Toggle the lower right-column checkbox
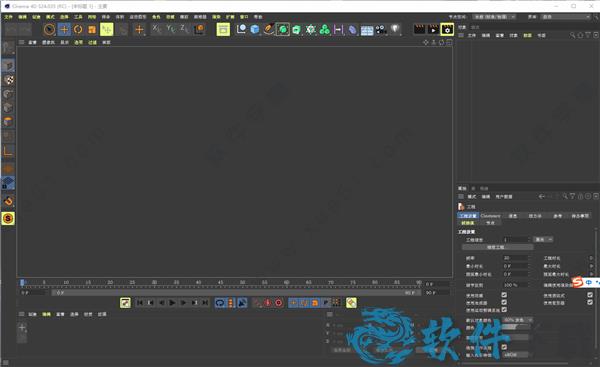The height and width of the screenshot is (367, 600). tap(590, 302)
